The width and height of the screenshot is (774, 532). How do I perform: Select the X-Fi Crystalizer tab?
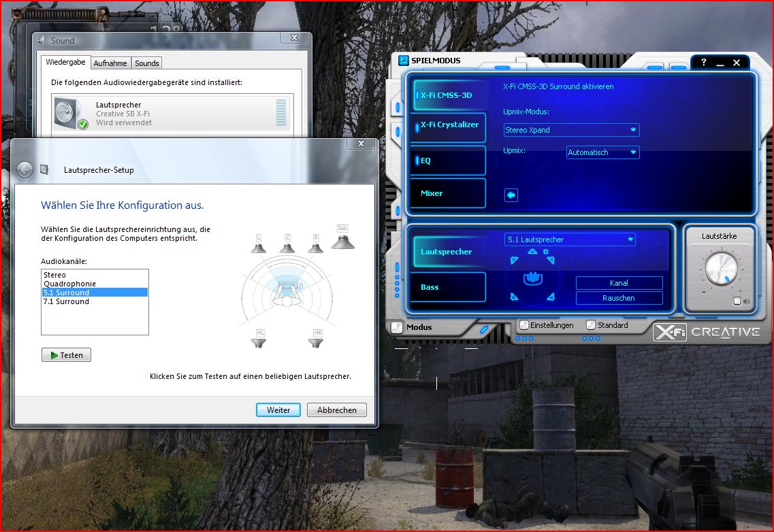[x=448, y=127]
